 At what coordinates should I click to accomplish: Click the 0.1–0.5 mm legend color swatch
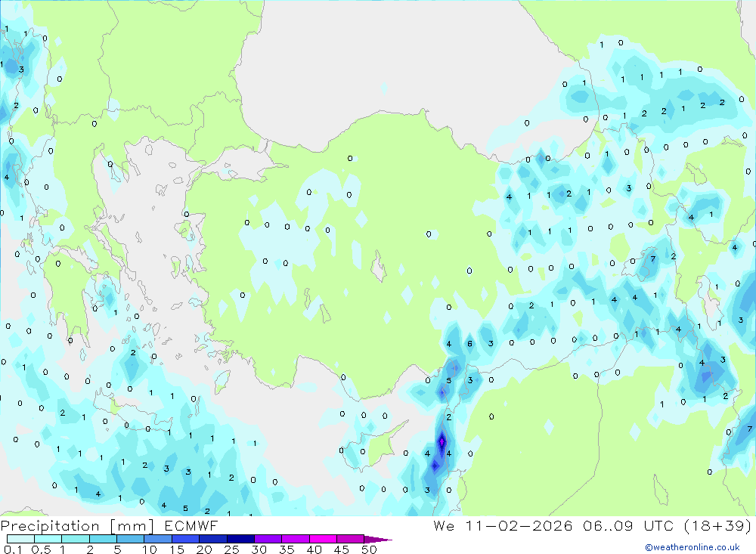tap(20, 539)
